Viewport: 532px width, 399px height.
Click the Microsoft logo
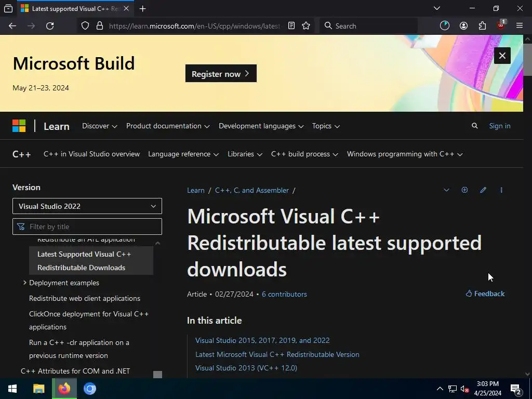click(x=19, y=126)
